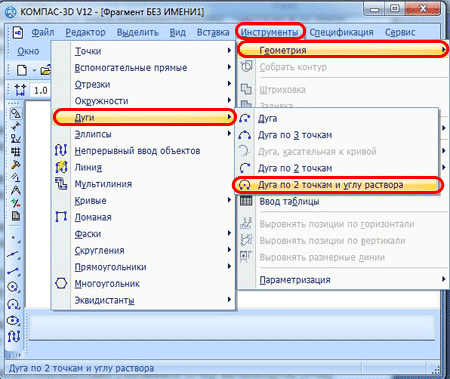Open the Инструменты menu
The height and width of the screenshot is (379, 450).
click(x=270, y=32)
